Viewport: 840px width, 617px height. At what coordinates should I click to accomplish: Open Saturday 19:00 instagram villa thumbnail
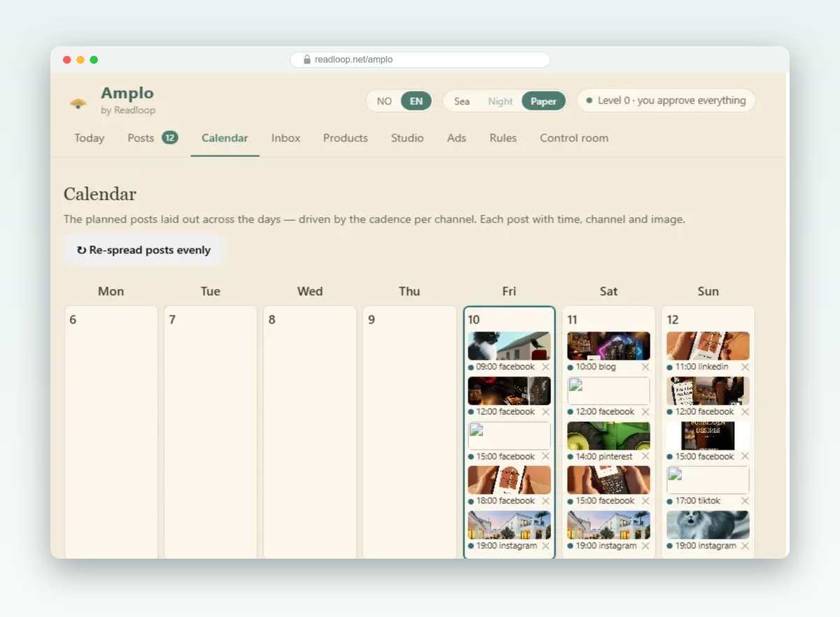[x=608, y=525]
